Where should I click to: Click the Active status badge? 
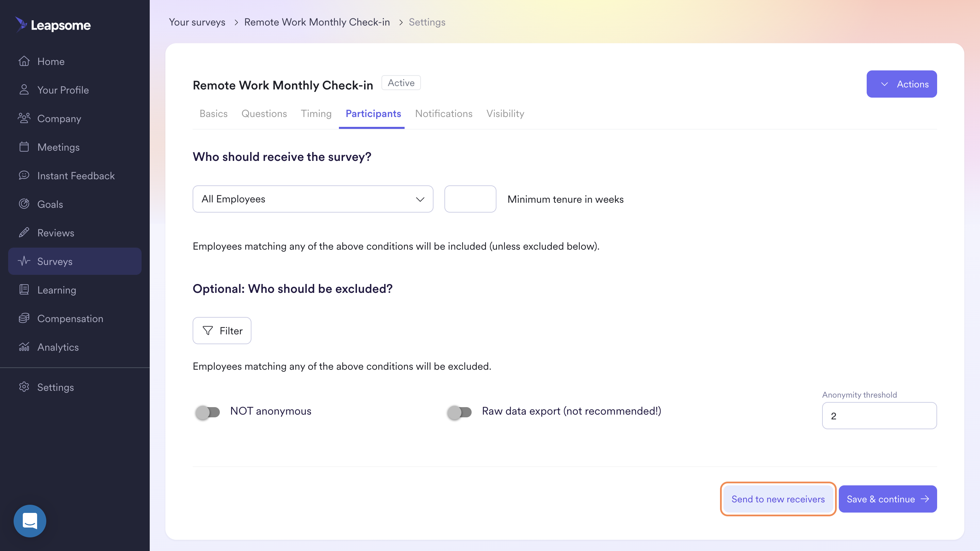[x=401, y=83]
